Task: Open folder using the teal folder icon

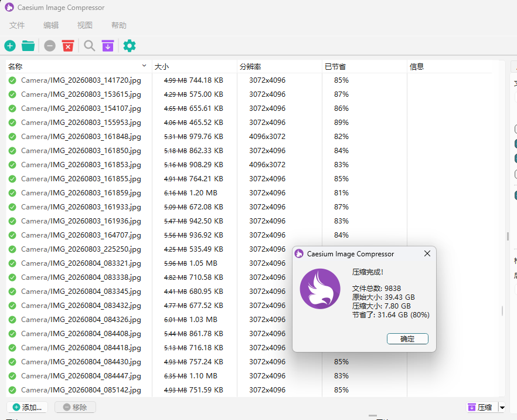Action: click(28, 46)
